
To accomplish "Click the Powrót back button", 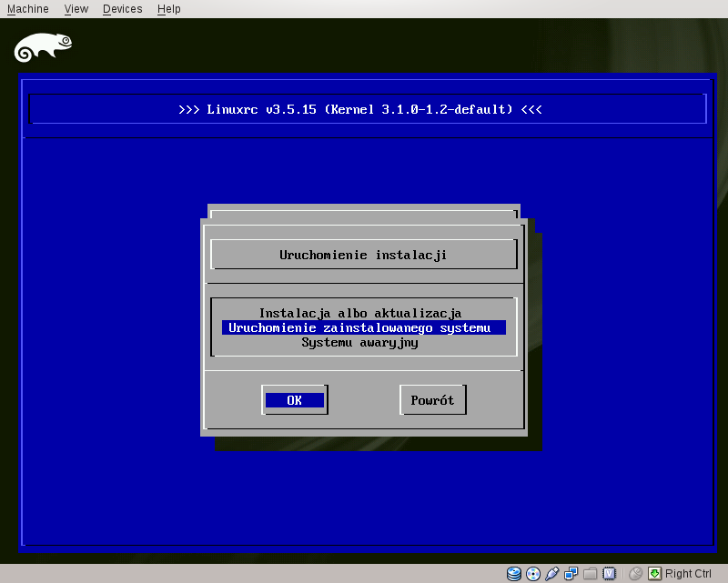I will click(432, 400).
